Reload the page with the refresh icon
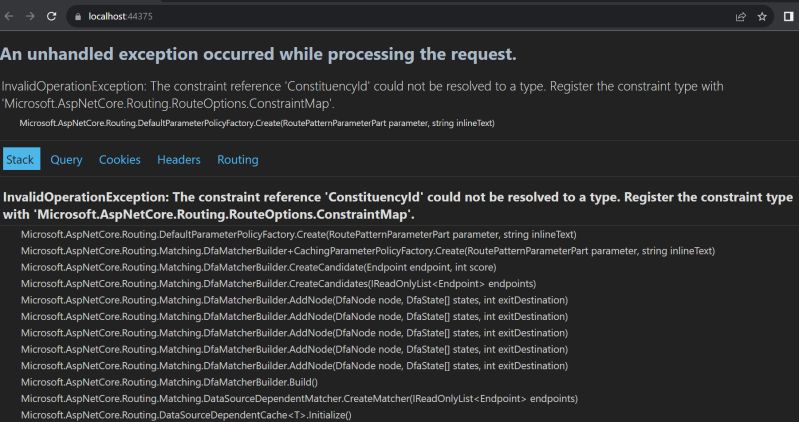This screenshot has height=422, width=799. click(51, 16)
